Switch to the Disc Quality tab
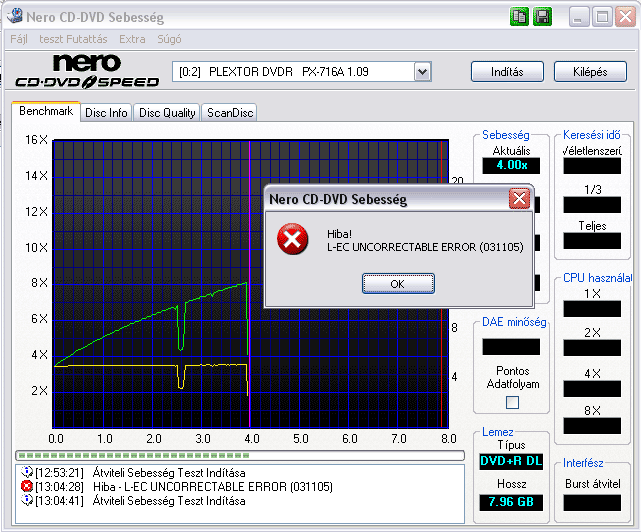The height and width of the screenshot is (532, 641). tap(167, 113)
